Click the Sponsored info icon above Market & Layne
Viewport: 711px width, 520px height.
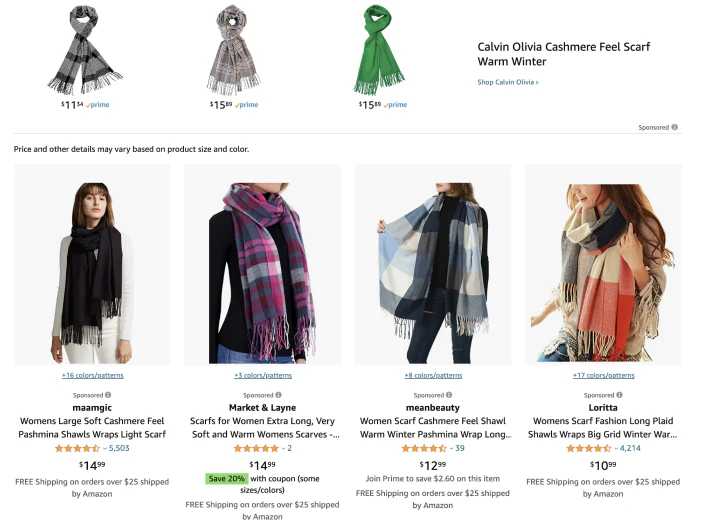278,395
